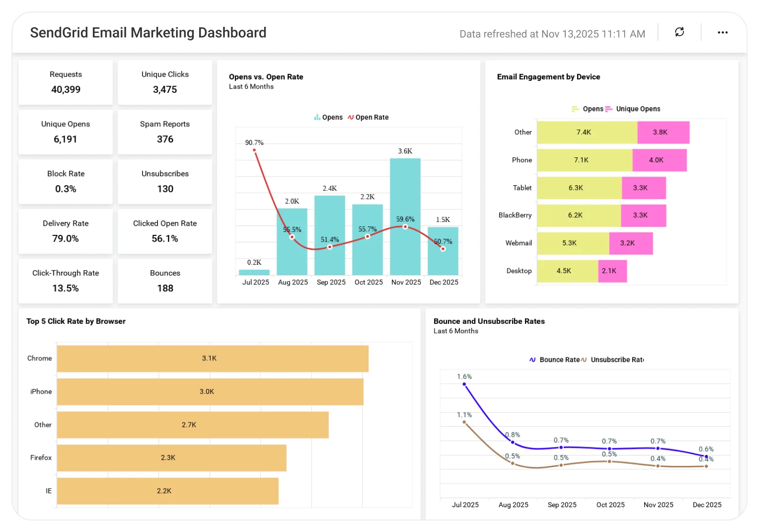Screen dimensions: 759x532
Task: Toggle the Unsubscribe Rate legend icon
Action: (x=584, y=360)
